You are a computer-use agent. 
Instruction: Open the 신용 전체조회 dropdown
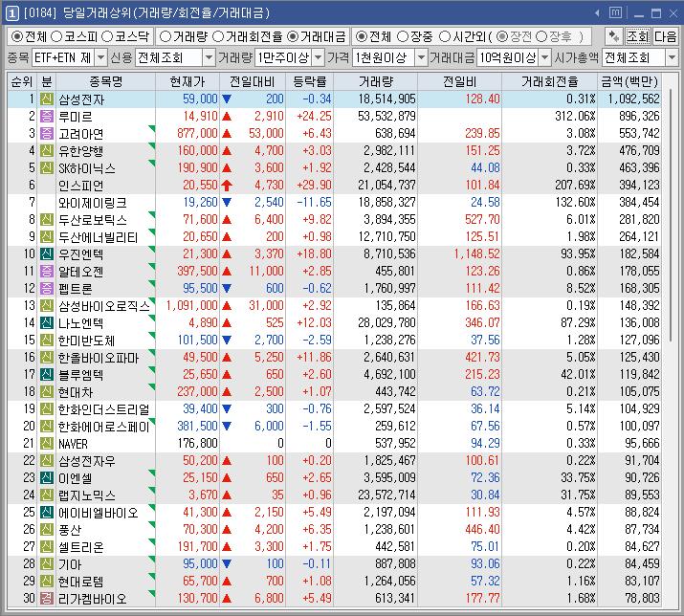pos(209,57)
